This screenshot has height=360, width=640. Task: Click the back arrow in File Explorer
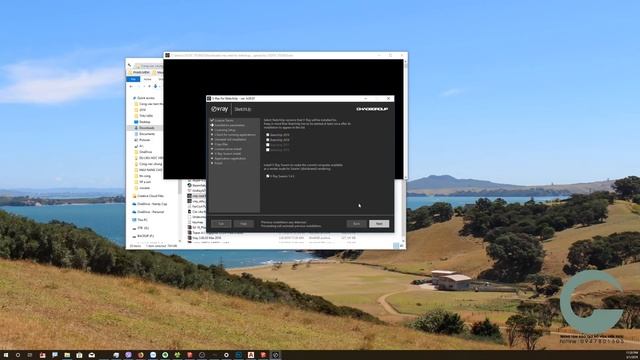(131, 86)
